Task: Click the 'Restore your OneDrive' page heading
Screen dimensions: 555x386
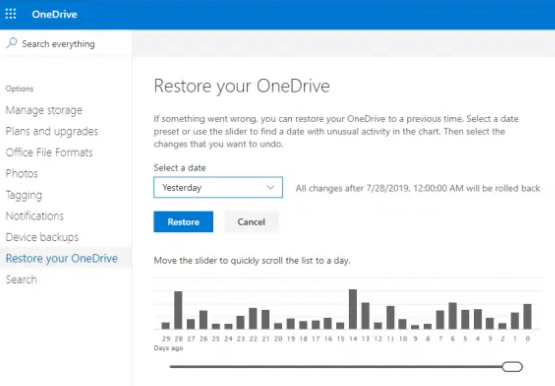Action: pos(242,86)
